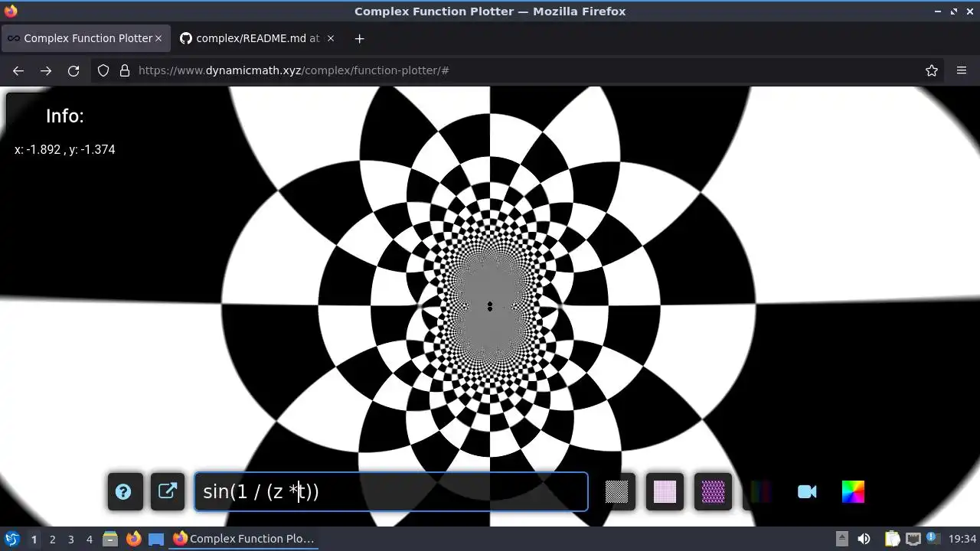Click the volume speaker tray icon
This screenshot has width=980, height=551.
pos(864,539)
